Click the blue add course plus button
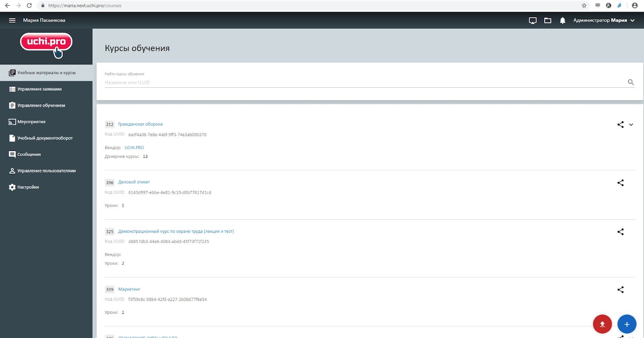This screenshot has width=644, height=338. pyautogui.click(x=627, y=324)
